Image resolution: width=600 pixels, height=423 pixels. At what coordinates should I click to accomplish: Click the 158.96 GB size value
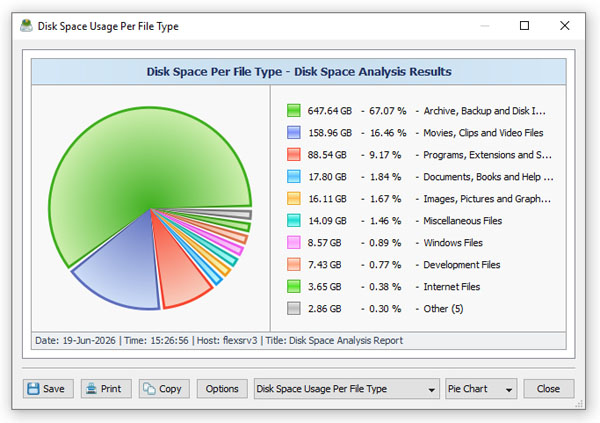point(330,133)
